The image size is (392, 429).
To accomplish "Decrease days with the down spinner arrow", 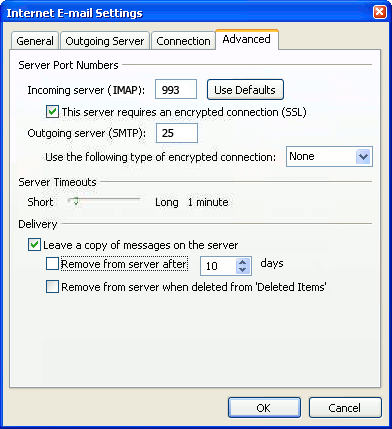I will point(243,270).
